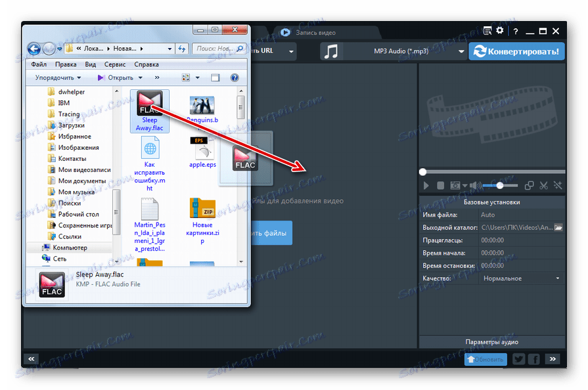Expand the Параметры аудио section
Screen dimensions: 588x390
pyautogui.click(x=491, y=341)
